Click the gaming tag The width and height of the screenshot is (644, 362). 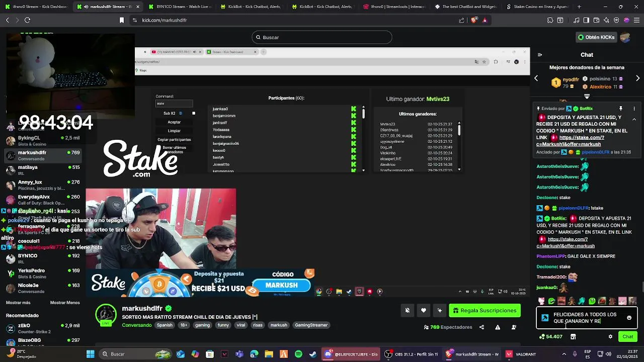coord(202,325)
